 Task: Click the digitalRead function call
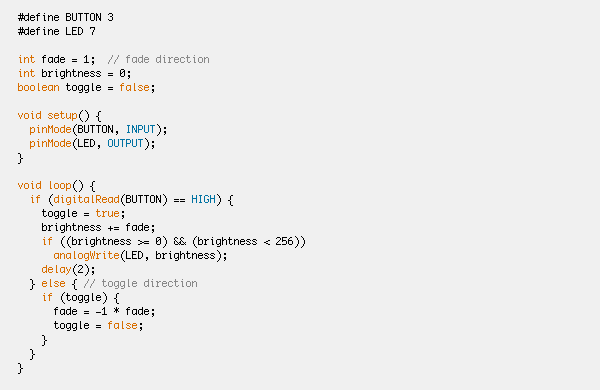pyautogui.click(x=86, y=199)
